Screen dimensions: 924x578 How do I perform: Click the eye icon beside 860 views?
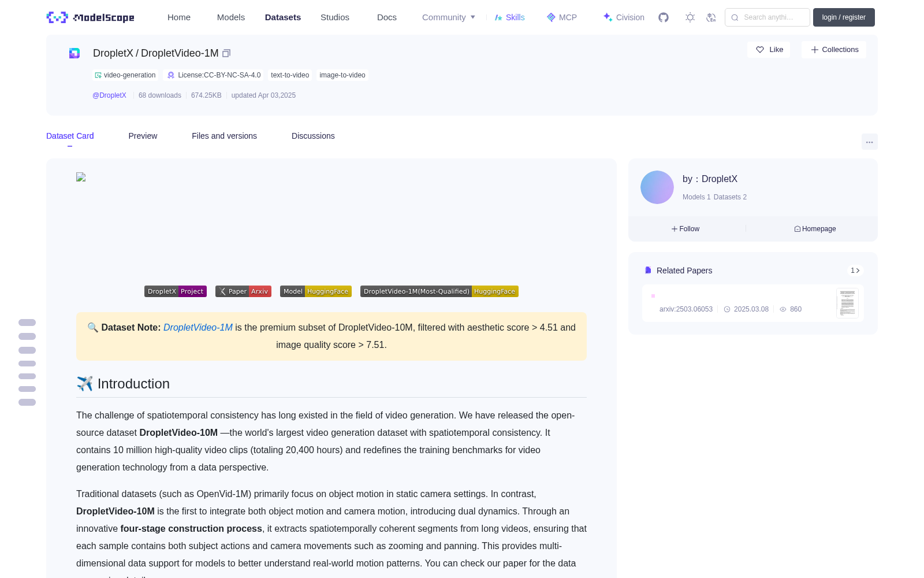click(783, 309)
